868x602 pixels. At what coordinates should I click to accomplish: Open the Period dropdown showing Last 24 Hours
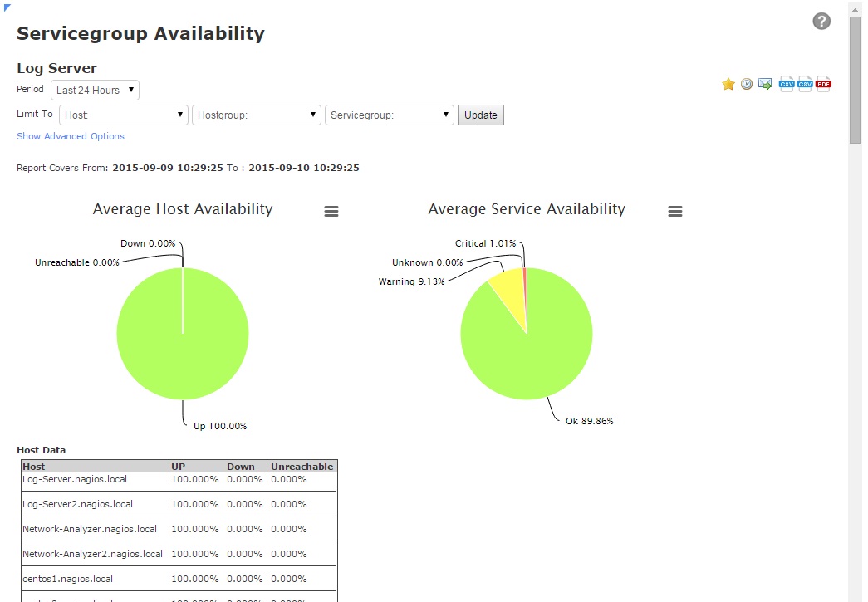(95, 90)
